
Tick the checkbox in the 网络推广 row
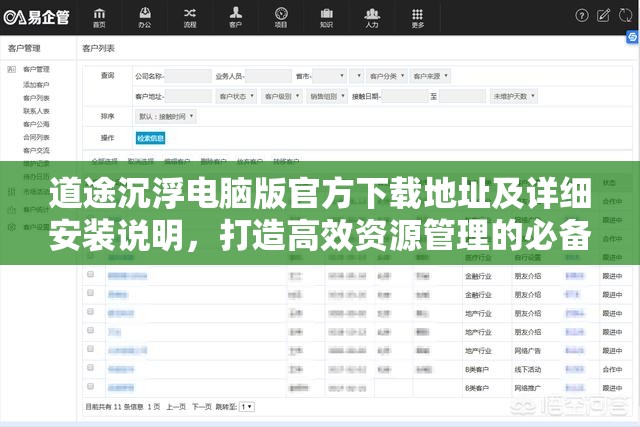(91, 387)
